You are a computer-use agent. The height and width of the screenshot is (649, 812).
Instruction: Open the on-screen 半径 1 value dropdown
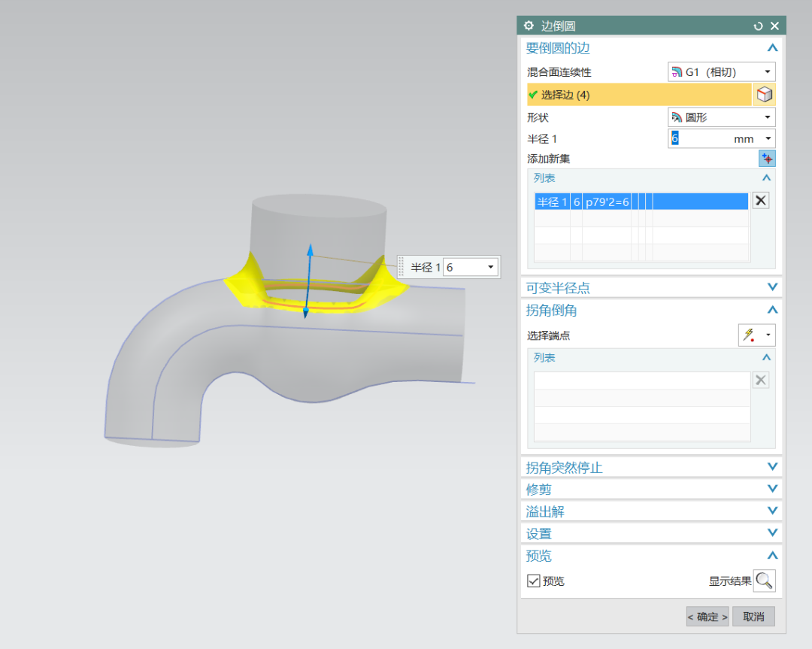pos(490,267)
